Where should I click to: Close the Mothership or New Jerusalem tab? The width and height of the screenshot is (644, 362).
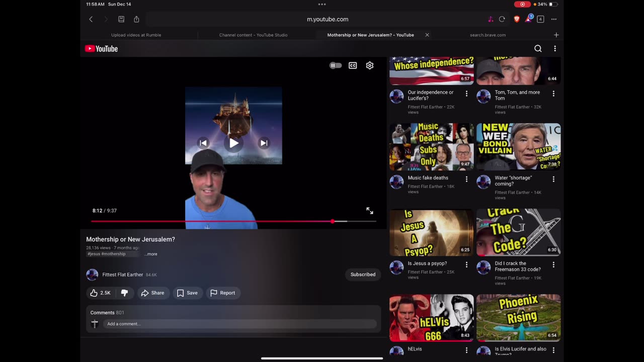point(427,35)
